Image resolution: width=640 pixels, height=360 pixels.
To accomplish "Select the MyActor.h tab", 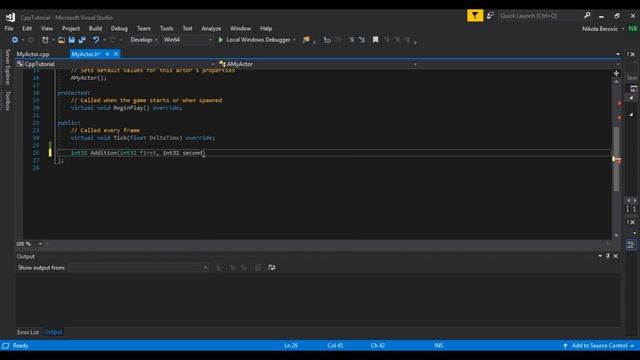I will [x=86, y=54].
